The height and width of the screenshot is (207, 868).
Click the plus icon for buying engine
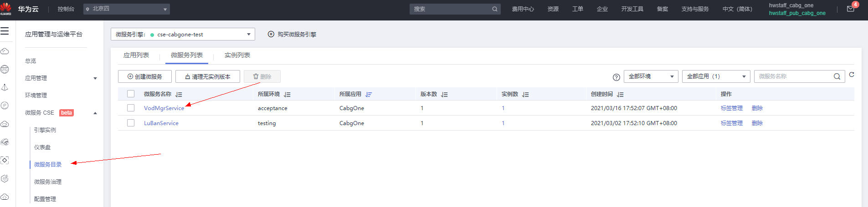point(271,34)
